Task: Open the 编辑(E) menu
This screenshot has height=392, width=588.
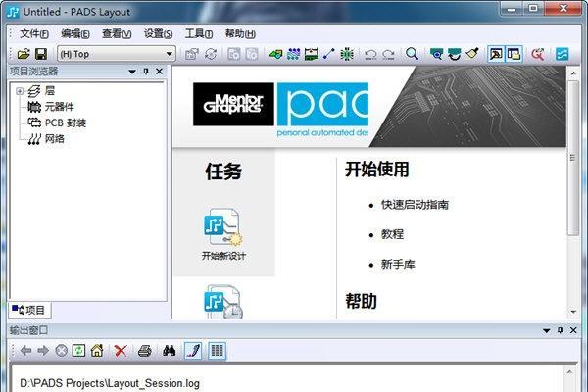Action: point(75,34)
